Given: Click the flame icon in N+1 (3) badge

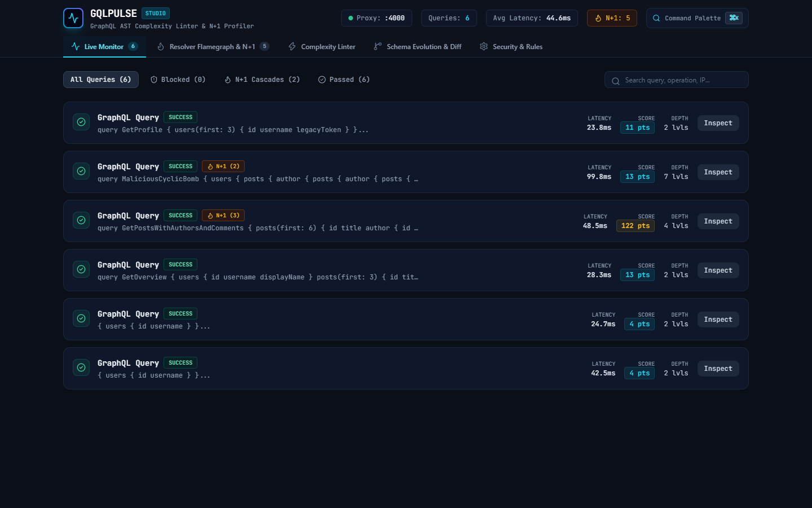Looking at the screenshot, I should (x=210, y=216).
